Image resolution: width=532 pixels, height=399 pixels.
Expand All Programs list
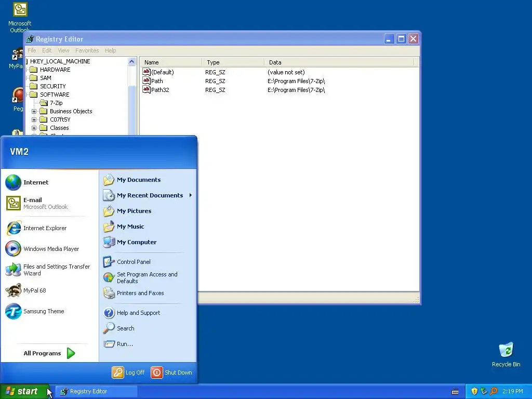49,353
